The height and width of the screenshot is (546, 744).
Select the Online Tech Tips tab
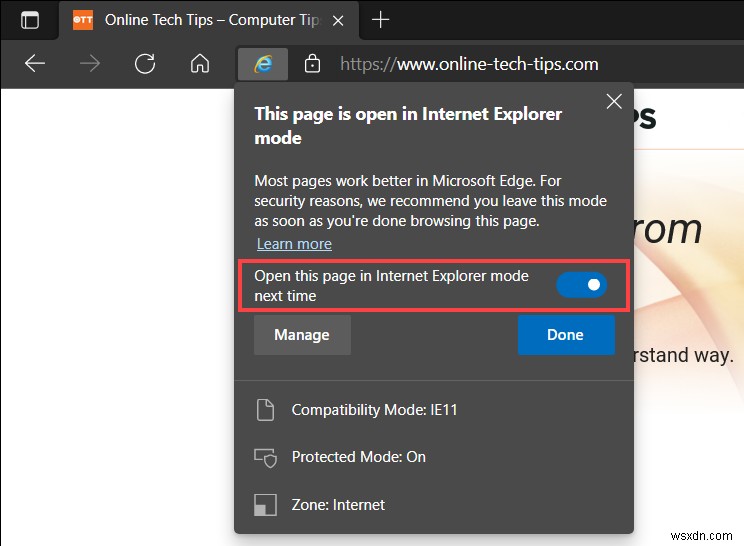point(209,20)
